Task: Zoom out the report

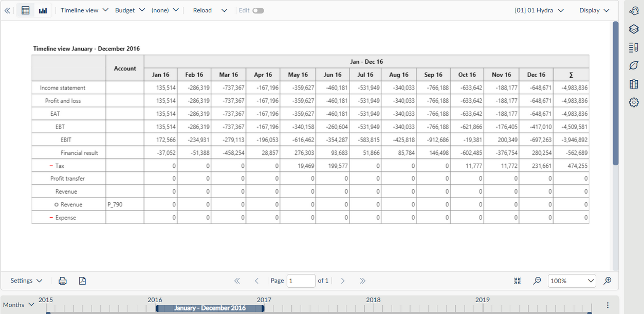Action: (537, 281)
